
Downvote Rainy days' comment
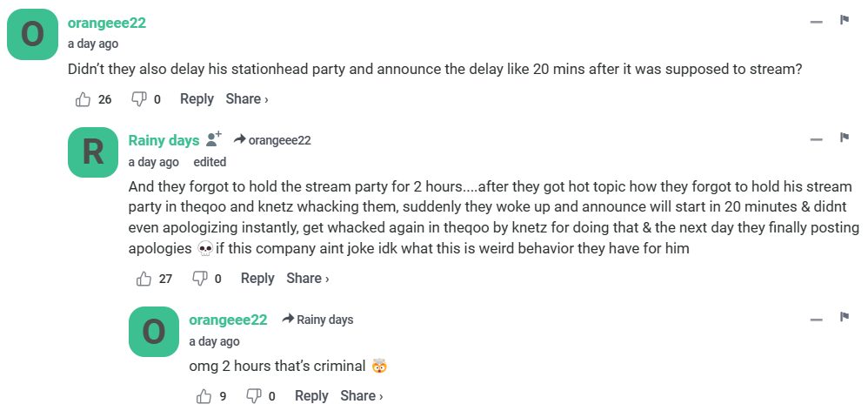pyautogui.click(x=199, y=279)
